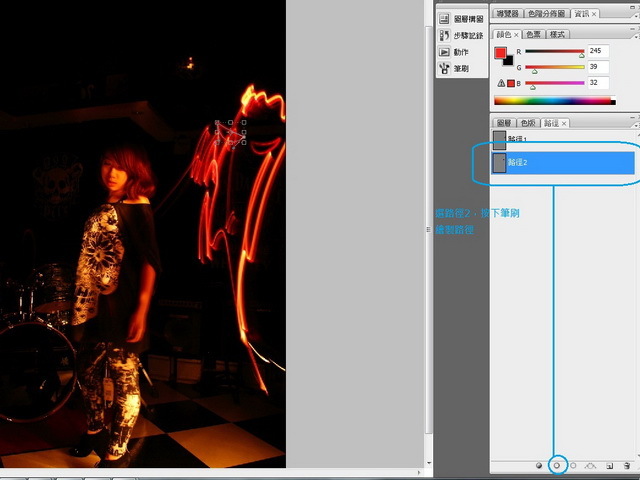The image size is (640, 480).
Task: Collapse the Paths panel group with its minimize button
Action: point(632,117)
